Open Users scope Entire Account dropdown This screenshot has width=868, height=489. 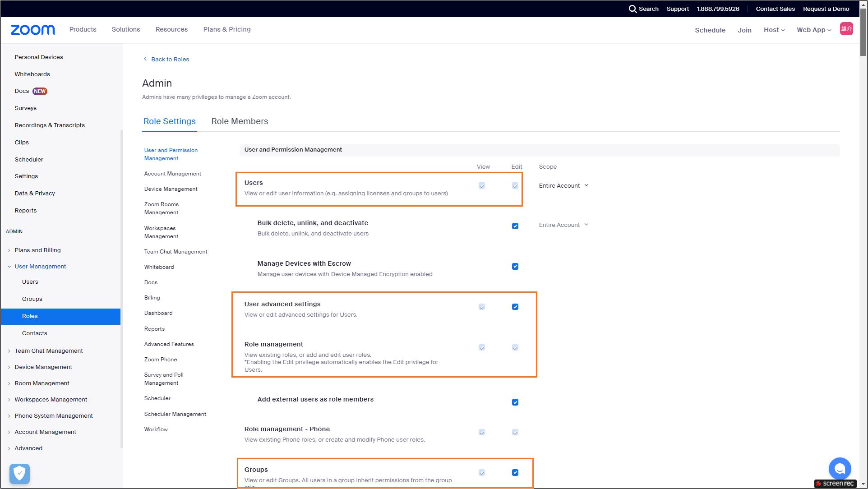tap(563, 186)
